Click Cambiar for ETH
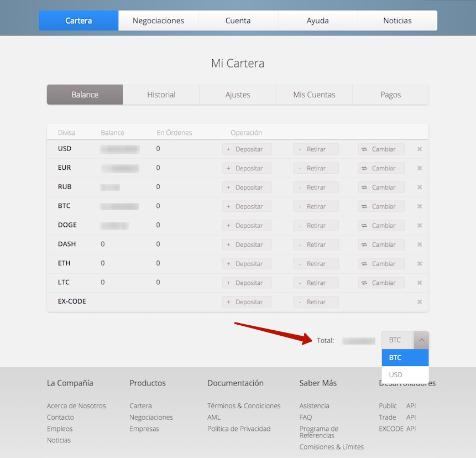This screenshot has width=476, height=458. pos(381,264)
